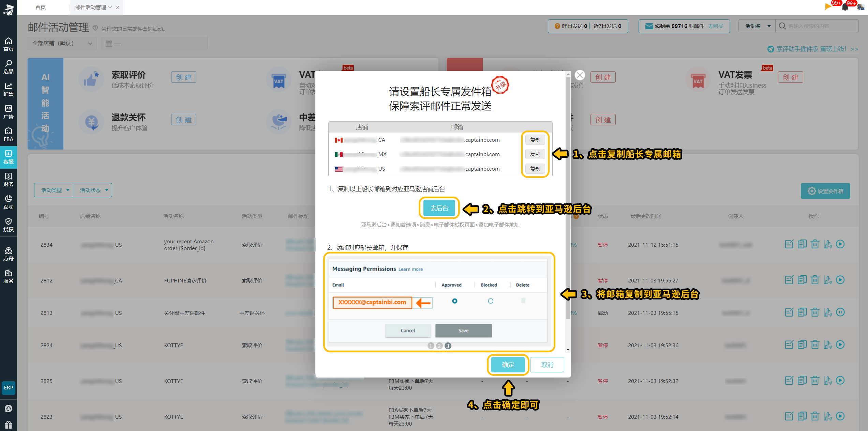Image resolution: width=868 pixels, height=431 pixels.
Task: Click Save in Messaging Permissions image
Action: tap(463, 330)
